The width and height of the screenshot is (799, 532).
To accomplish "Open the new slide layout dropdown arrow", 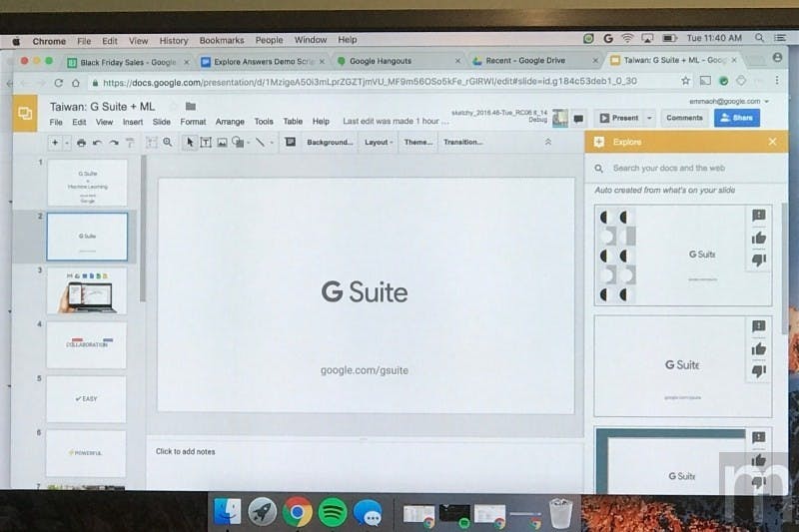I will click(x=67, y=144).
